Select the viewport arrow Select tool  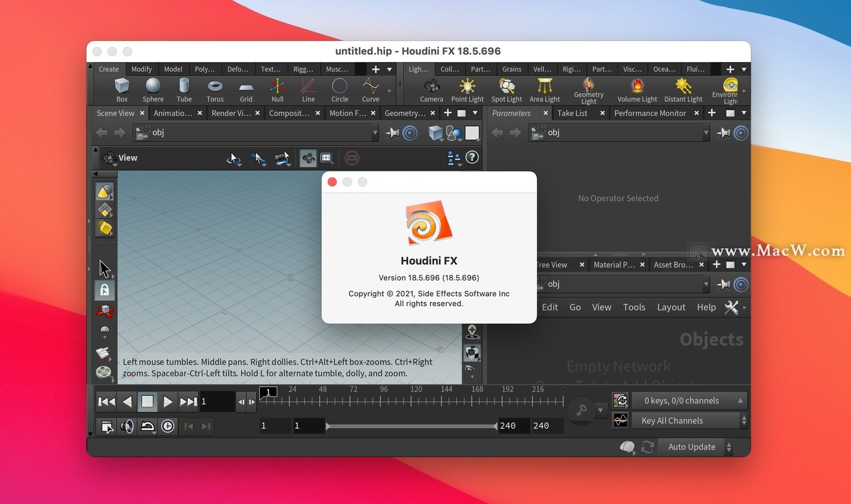click(105, 269)
